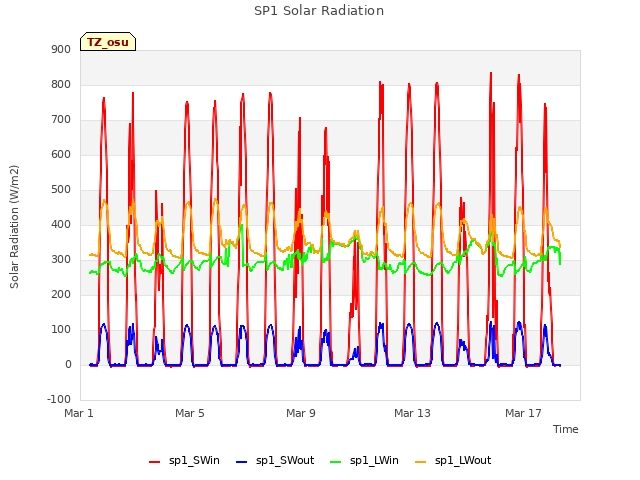Click the sp1_SWin legend label
The height and width of the screenshot is (480, 640).
[194, 460]
